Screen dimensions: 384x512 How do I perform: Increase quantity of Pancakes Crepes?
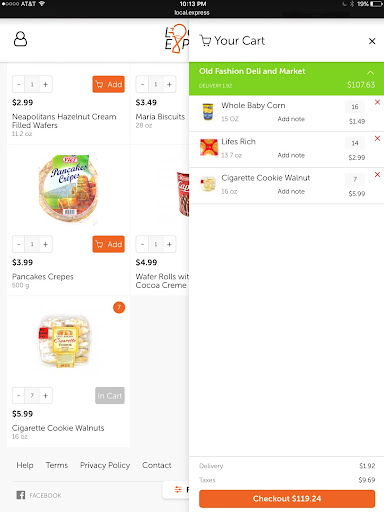pos(46,244)
